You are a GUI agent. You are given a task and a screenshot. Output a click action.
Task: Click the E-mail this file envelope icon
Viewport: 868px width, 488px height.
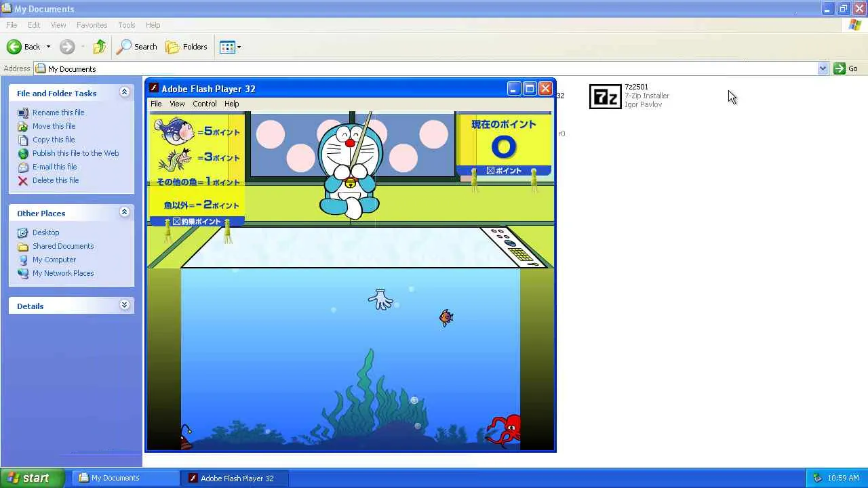pos(23,167)
